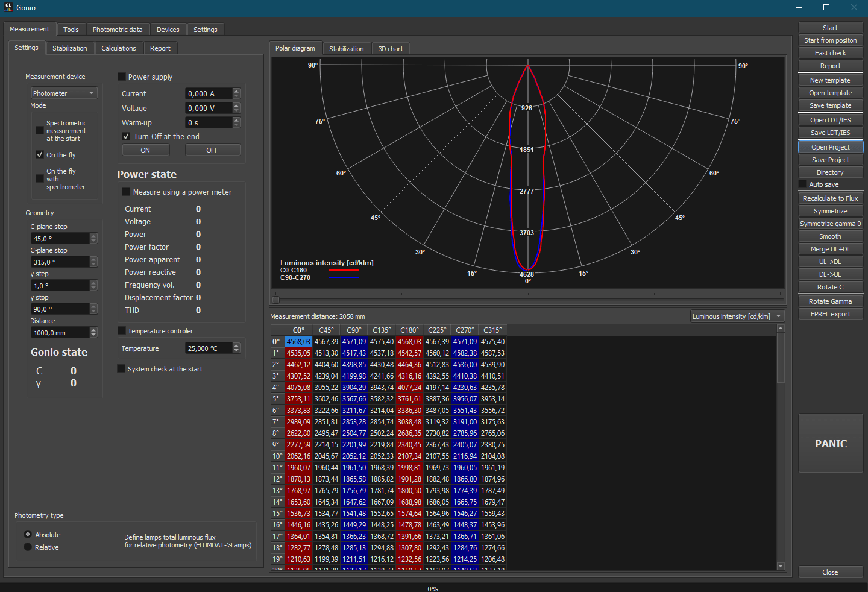This screenshot has width=868, height=592.
Task: Enable Measure using a power meter
Action: pyautogui.click(x=126, y=192)
